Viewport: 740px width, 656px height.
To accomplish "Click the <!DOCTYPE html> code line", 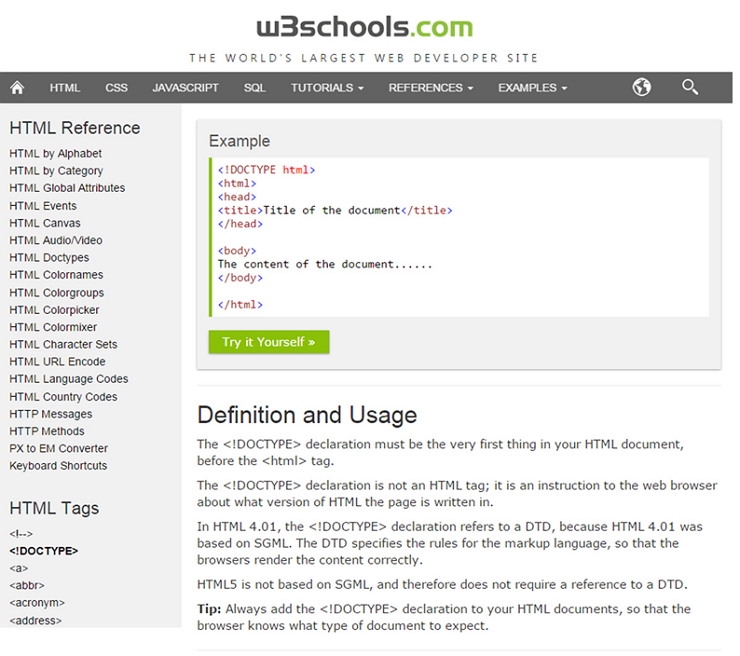I will [x=266, y=170].
